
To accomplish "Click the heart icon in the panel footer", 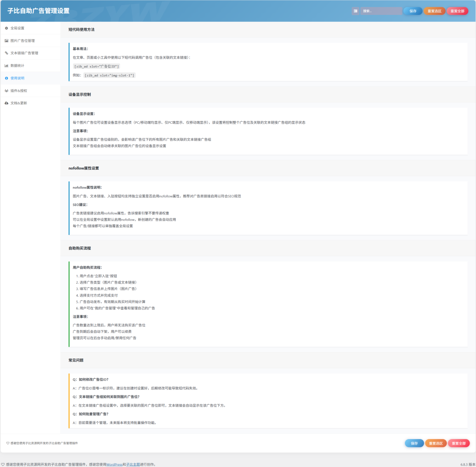I will click(x=7, y=443).
